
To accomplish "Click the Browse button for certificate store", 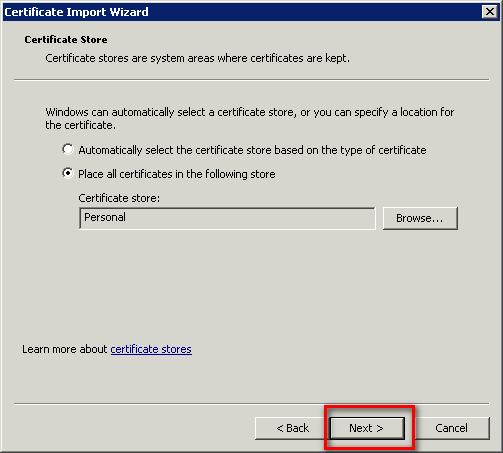I will pos(420,218).
